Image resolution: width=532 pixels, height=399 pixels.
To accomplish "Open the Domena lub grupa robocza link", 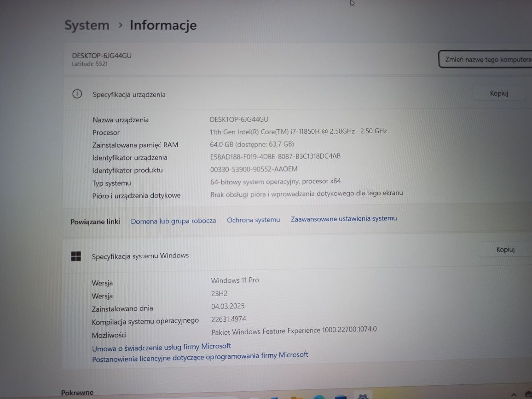I will click(173, 221).
